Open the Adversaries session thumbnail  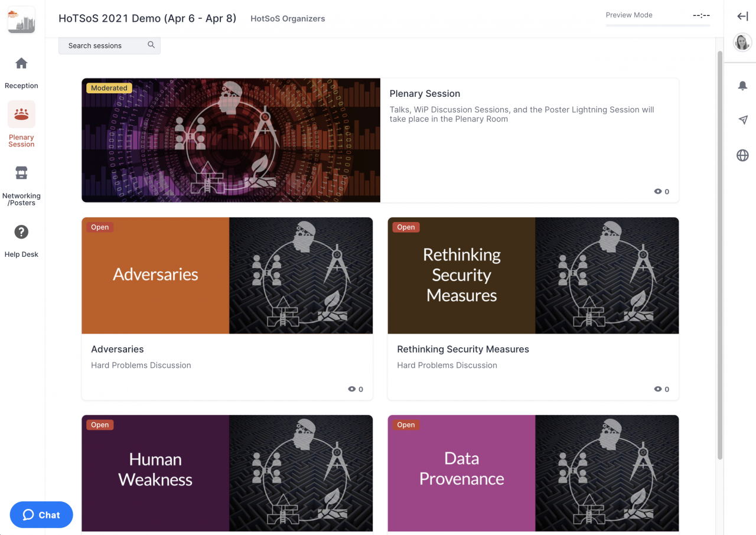(227, 275)
